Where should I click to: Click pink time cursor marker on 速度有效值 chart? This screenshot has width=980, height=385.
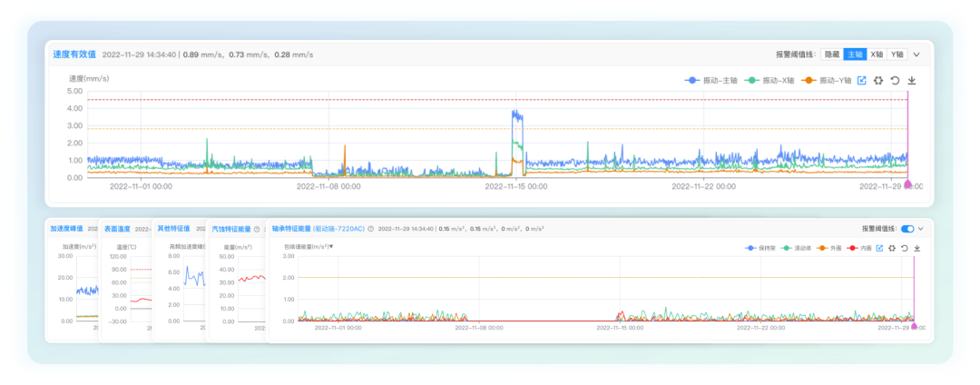click(907, 184)
